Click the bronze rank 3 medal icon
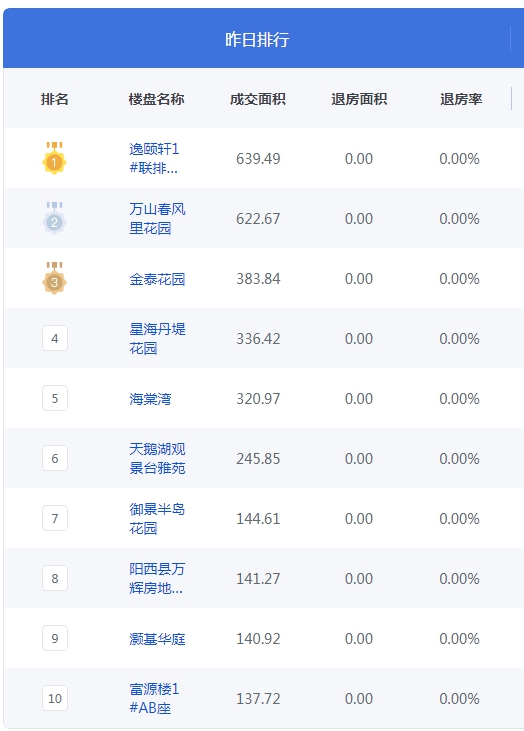Viewport: 524px width, 731px height. (55, 278)
